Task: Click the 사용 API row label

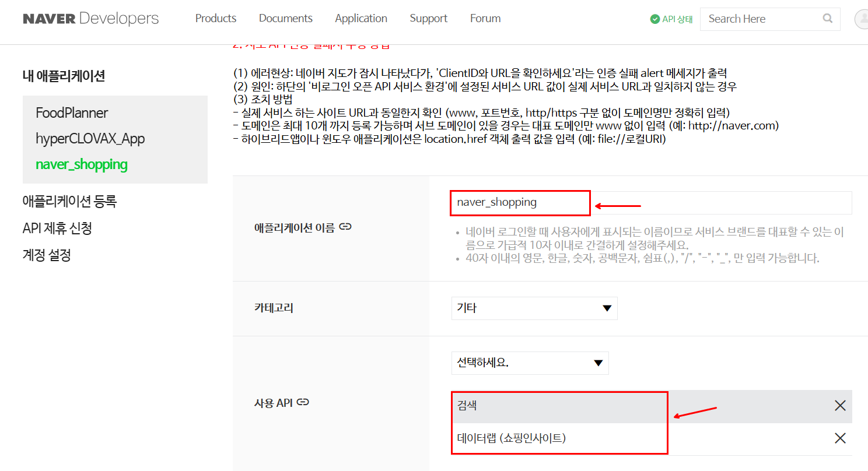Action: 274,402
